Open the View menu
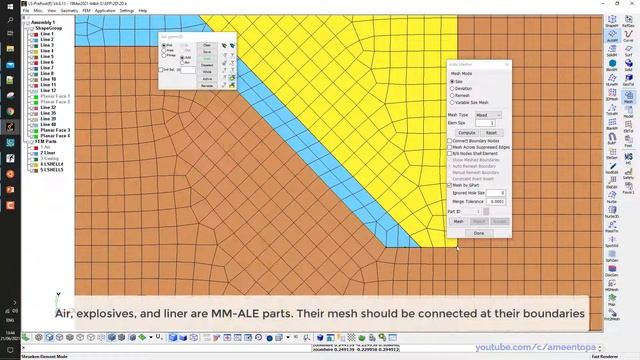The image size is (640, 360). (x=52, y=11)
